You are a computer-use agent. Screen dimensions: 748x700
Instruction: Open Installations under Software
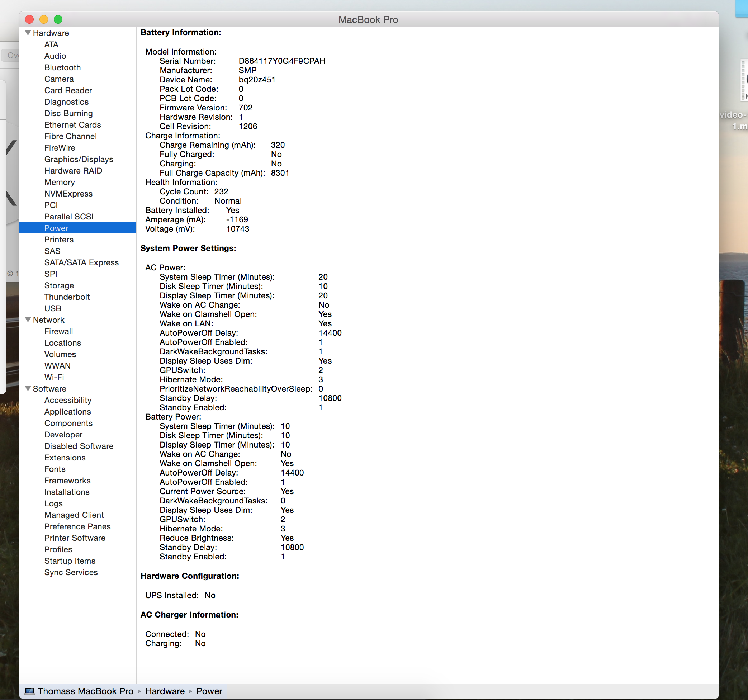[x=67, y=492]
